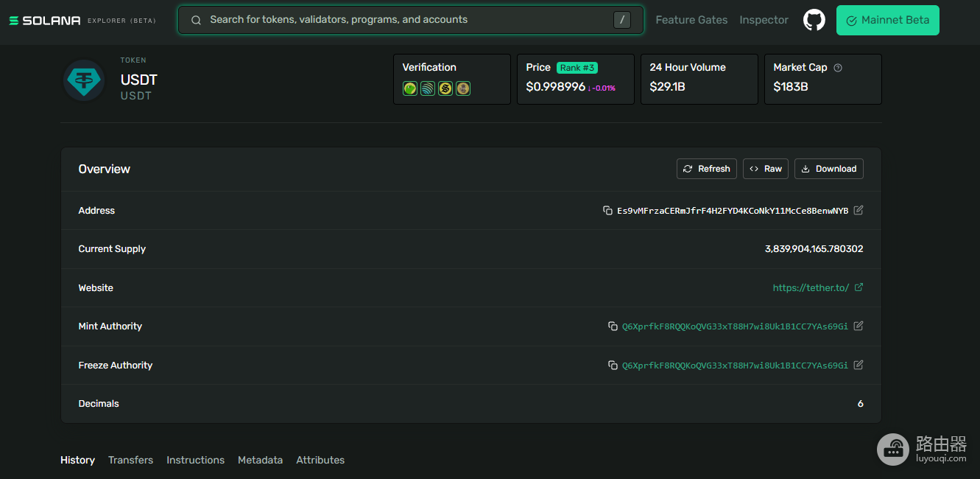
Task: Click the Refresh button
Action: (707, 169)
